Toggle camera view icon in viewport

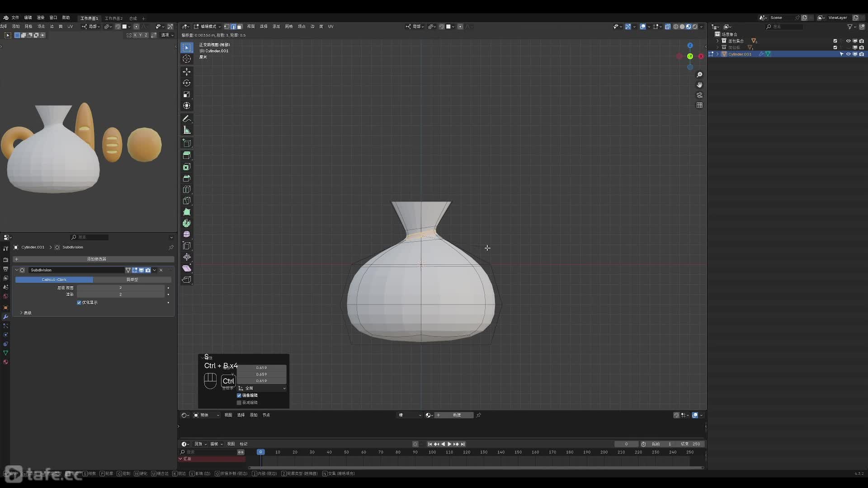pos(699,95)
